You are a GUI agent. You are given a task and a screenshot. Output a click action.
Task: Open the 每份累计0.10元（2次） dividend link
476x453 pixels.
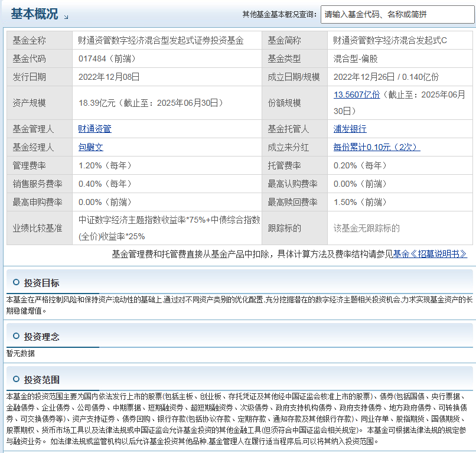click(377, 147)
